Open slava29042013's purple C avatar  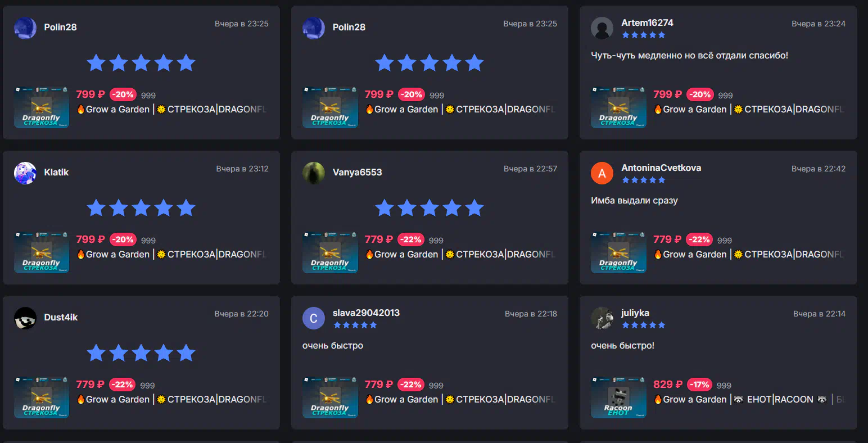(314, 318)
